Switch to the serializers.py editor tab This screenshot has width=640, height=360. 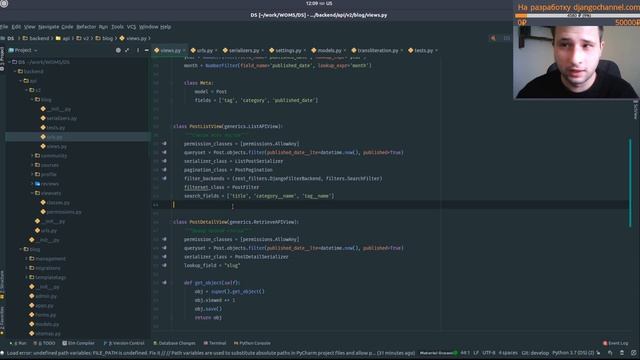(243, 50)
